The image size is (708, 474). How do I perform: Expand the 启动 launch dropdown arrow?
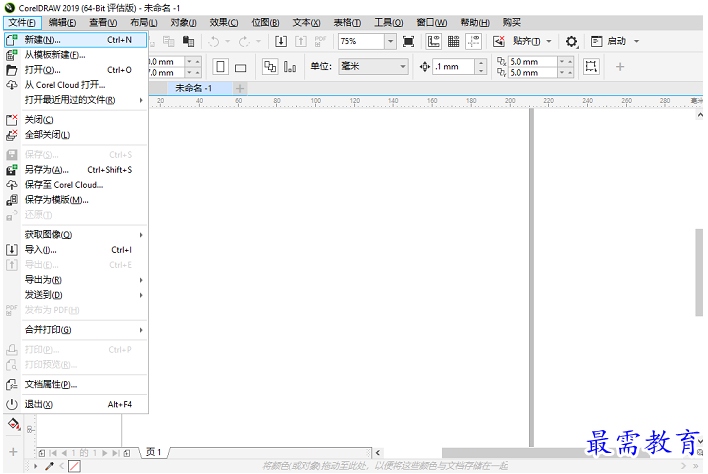coord(636,42)
